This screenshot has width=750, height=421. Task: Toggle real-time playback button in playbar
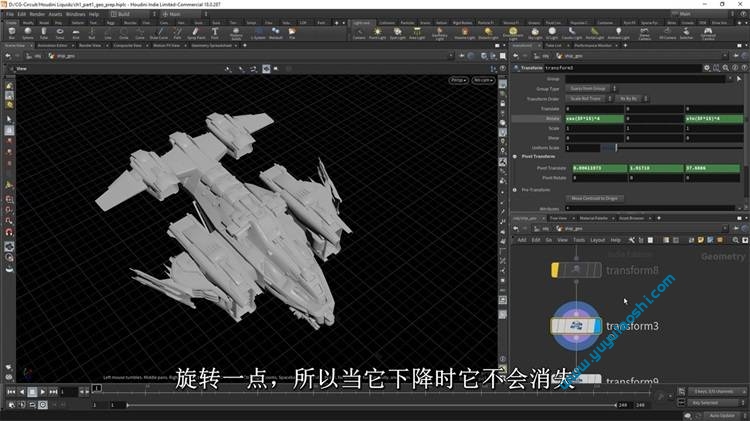[43, 405]
